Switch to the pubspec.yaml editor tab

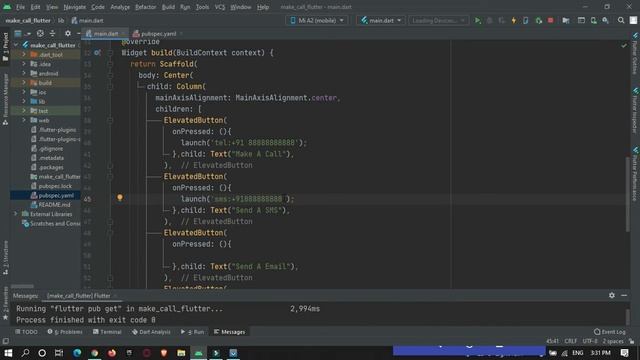coord(158,33)
